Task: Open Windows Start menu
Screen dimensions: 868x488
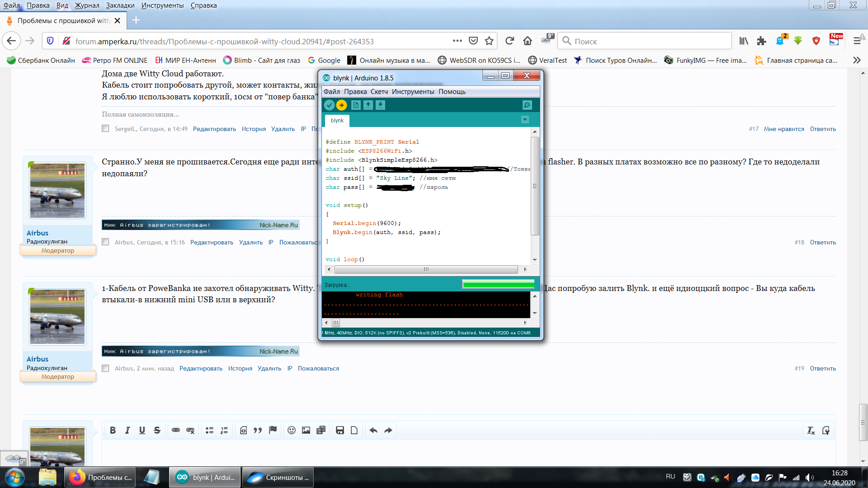Action: tap(14, 477)
